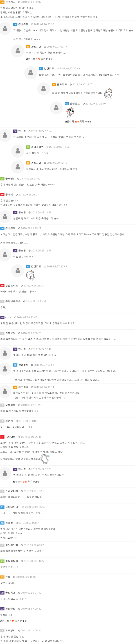Select the username 상상랜드

10,609
